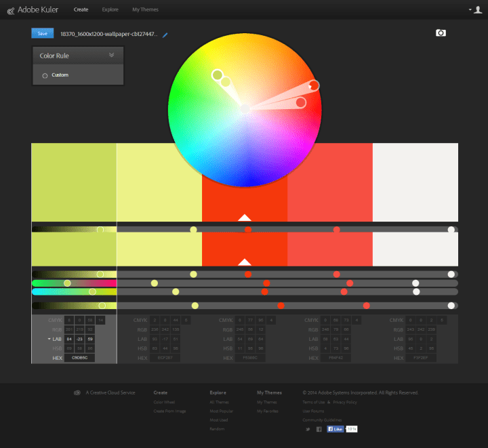Screen dimensions: 488x448
Task: Open the Most Popular footer link
Action: pyautogui.click(x=221, y=411)
